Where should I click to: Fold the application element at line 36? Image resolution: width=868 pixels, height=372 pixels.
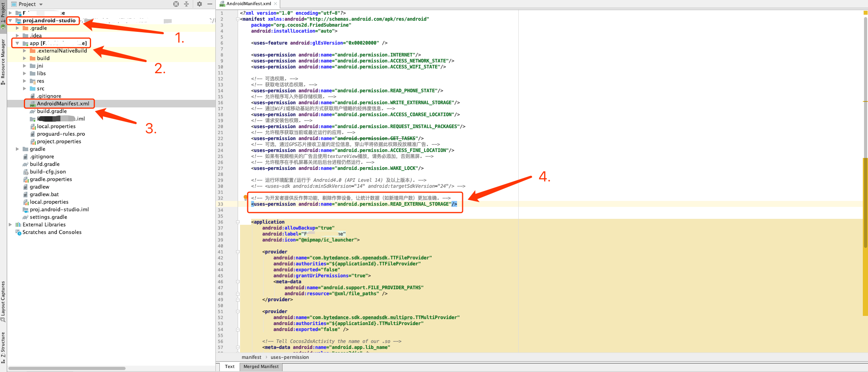pos(238,222)
